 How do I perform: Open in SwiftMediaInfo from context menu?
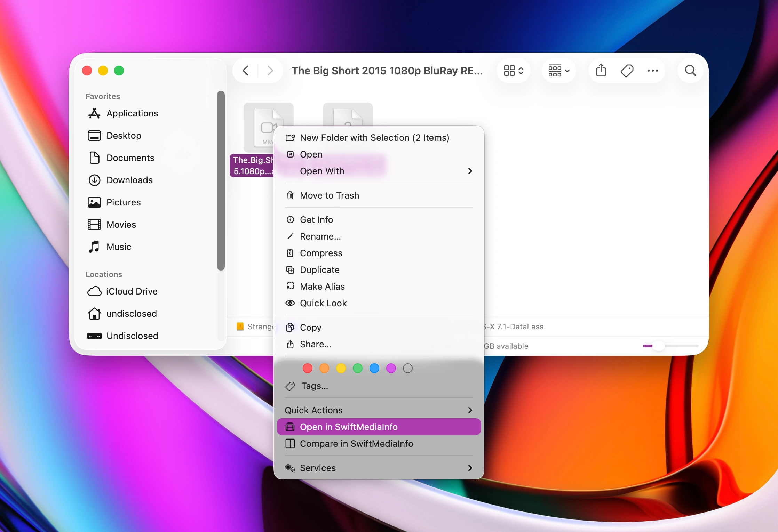click(x=379, y=427)
